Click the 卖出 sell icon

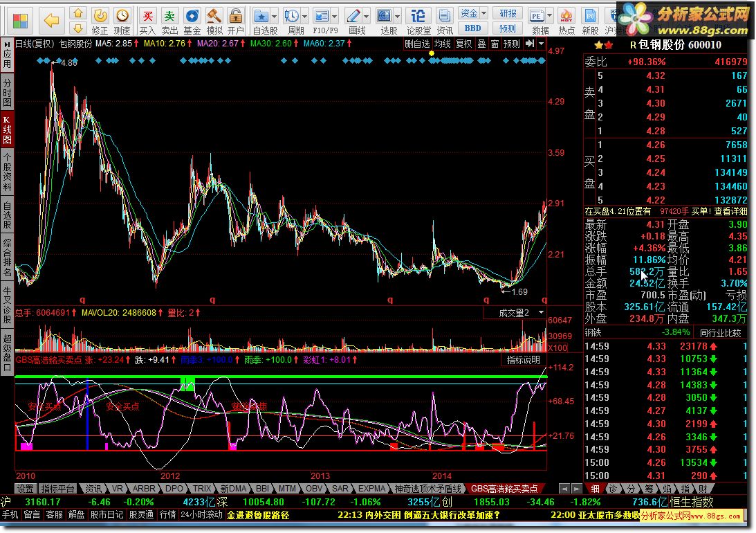169,16
